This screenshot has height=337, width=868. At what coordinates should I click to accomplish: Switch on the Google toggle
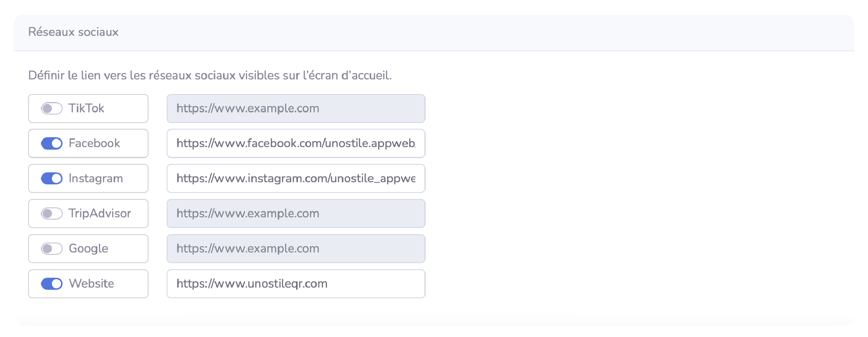(x=52, y=249)
